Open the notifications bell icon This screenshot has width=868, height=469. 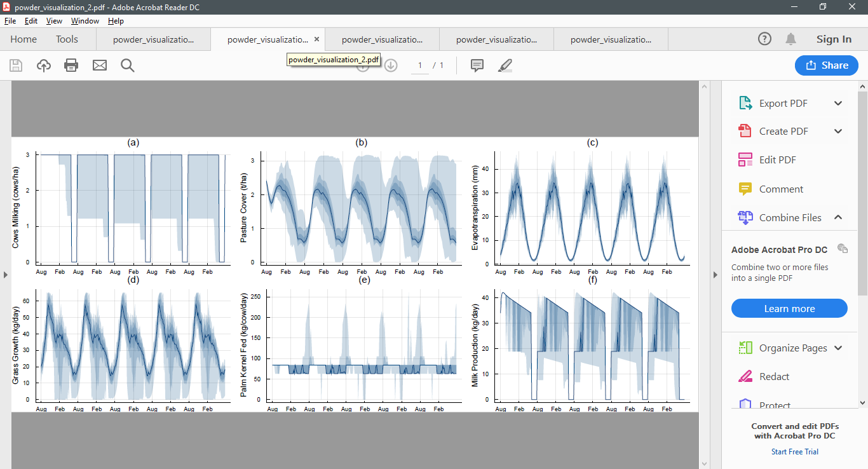point(790,39)
